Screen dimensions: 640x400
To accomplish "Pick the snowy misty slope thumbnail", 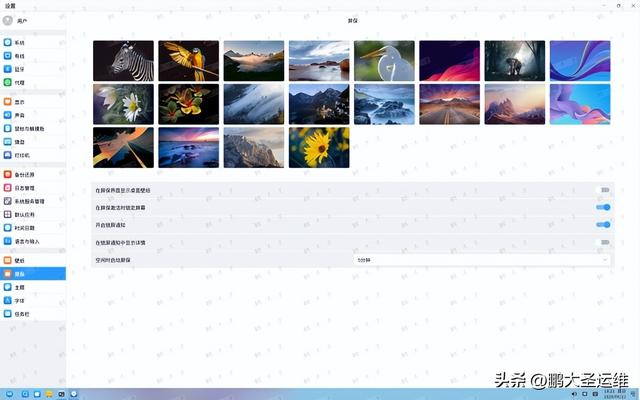I will 254,104.
